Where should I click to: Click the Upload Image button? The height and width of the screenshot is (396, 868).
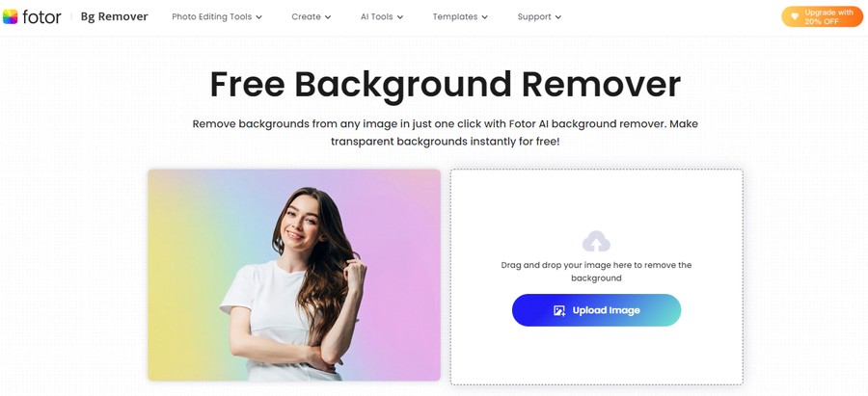tap(596, 310)
